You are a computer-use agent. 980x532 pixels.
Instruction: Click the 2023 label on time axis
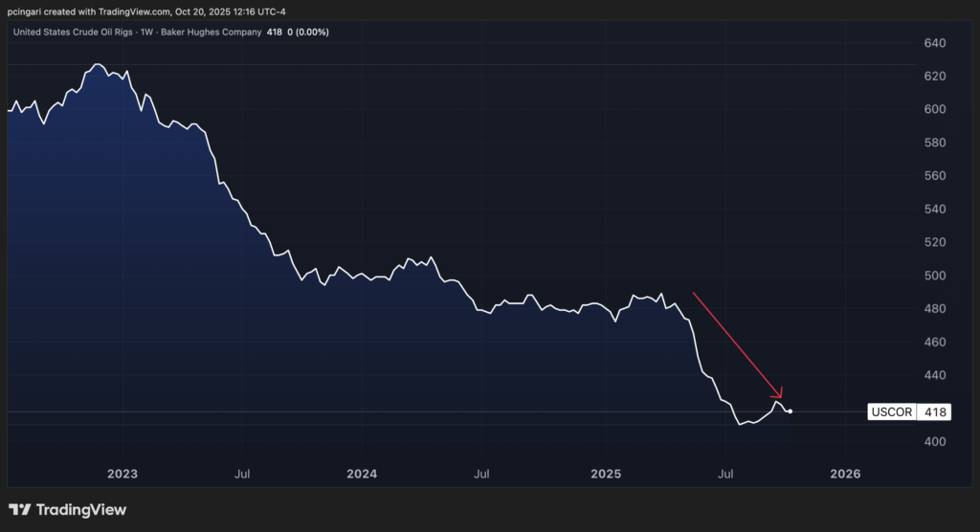[x=122, y=474]
